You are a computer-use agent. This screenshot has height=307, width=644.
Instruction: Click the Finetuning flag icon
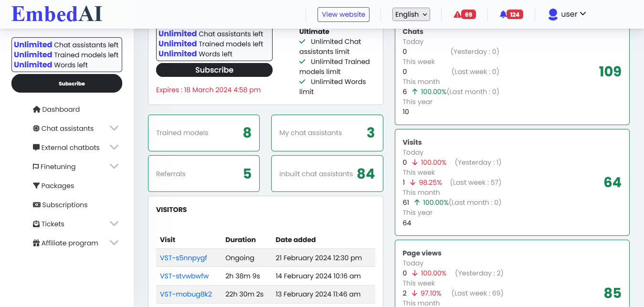(x=36, y=167)
